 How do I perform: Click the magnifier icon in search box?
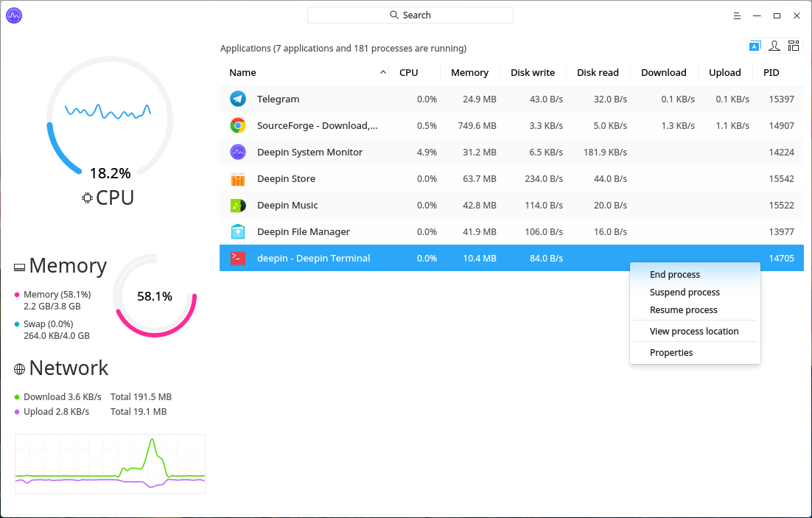click(x=394, y=15)
